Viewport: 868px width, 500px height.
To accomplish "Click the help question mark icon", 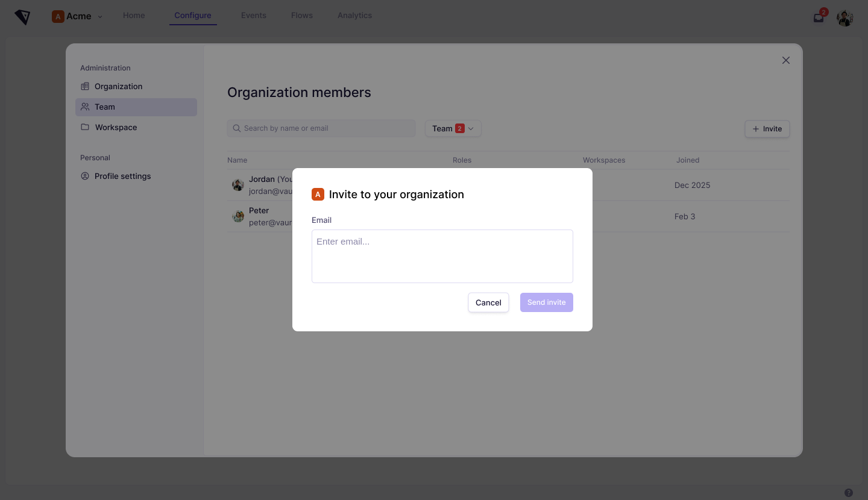I will tap(849, 493).
